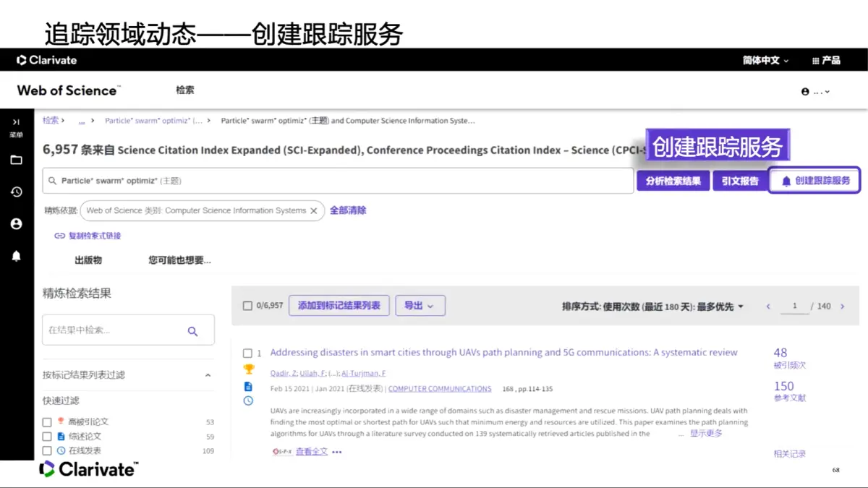The image size is (868, 488).
Task: Click the 创建跟踪服务 button
Action: pyautogui.click(x=815, y=181)
